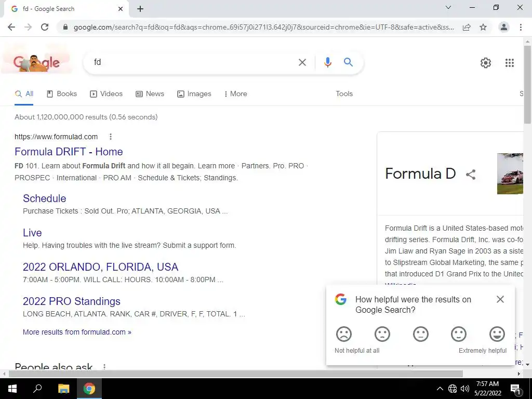Screen dimensions: 532x399
Task: Select the 'Extremely helpful' smiley face
Action: tap(497, 334)
